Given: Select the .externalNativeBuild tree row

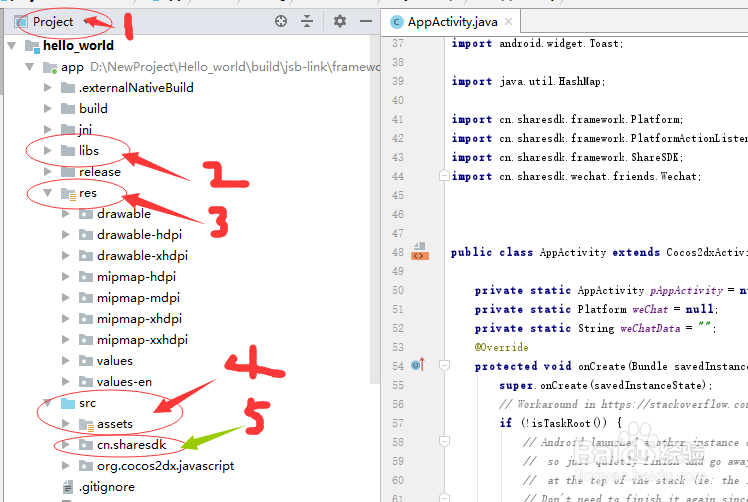Looking at the screenshot, I should point(186,88).
